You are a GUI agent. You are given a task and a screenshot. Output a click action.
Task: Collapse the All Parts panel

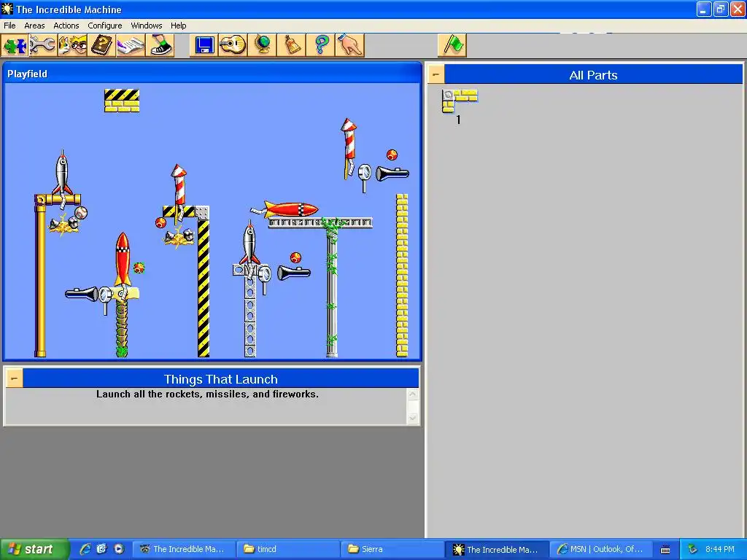pyautogui.click(x=436, y=75)
